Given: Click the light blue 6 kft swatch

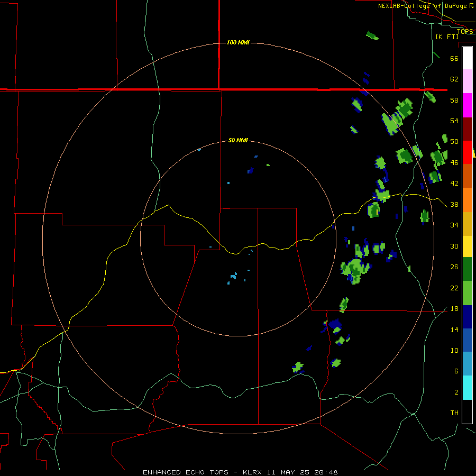Looking at the screenshot, I should click(x=467, y=364).
